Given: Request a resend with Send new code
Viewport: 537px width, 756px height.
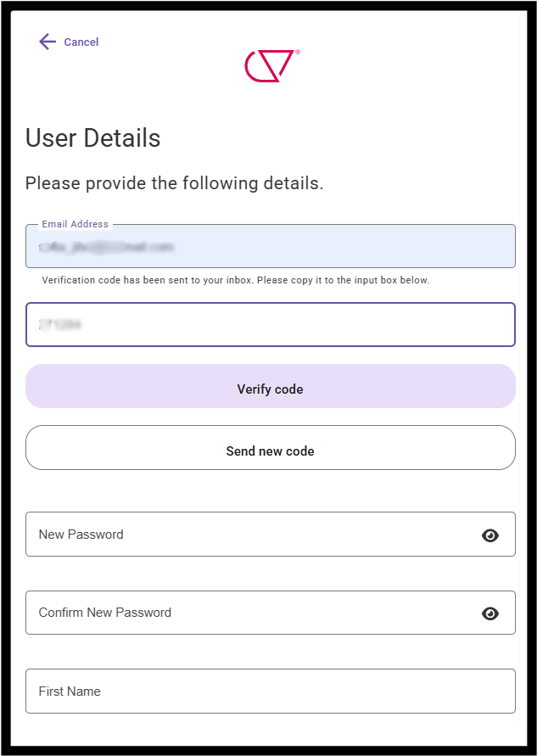Looking at the screenshot, I should click(270, 451).
